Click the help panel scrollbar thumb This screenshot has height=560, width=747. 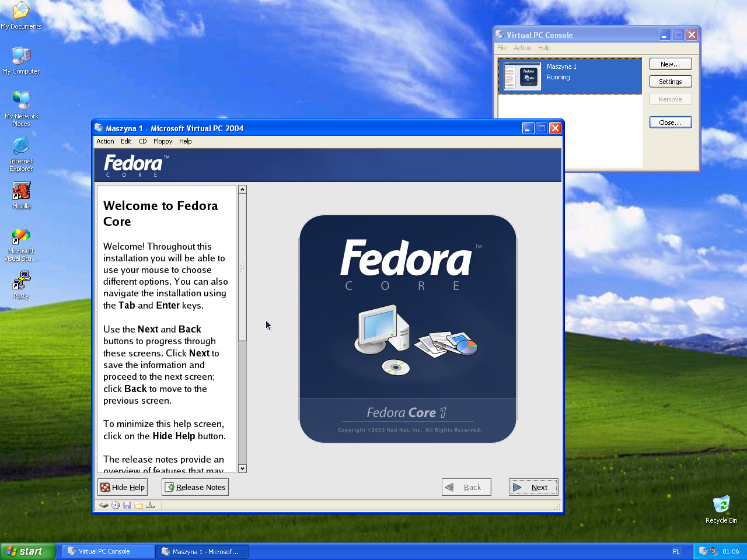pyautogui.click(x=242, y=267)
